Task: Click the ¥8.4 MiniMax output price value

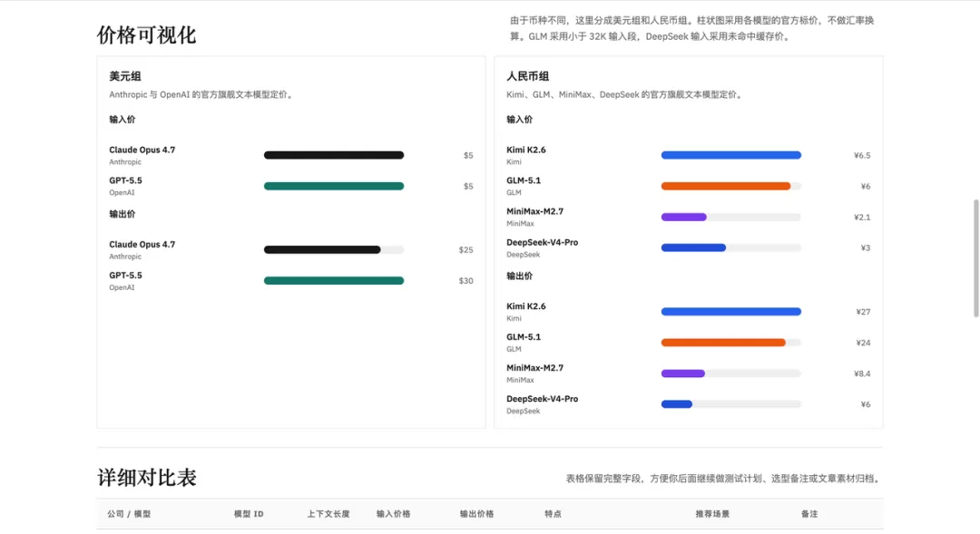Action: [x=862, y=374]
